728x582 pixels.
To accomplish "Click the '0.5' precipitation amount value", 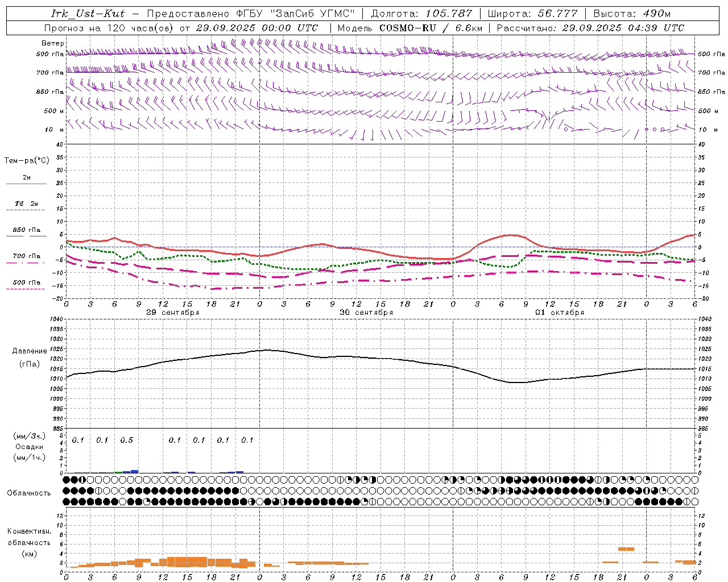I will pyautogui.click(x=126, y=440).
